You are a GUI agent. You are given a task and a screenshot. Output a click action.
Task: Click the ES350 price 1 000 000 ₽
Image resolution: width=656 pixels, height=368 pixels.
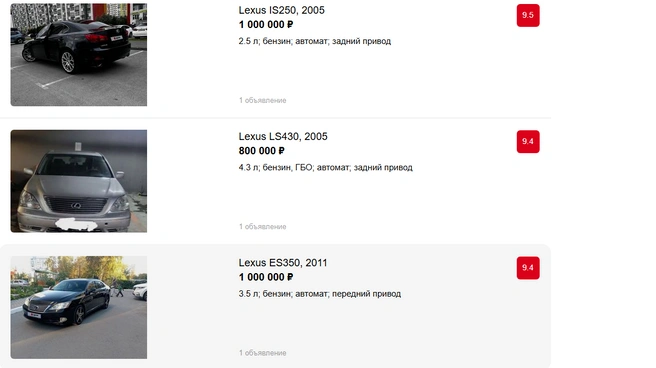pyautogui.click(x=266, y=277)
